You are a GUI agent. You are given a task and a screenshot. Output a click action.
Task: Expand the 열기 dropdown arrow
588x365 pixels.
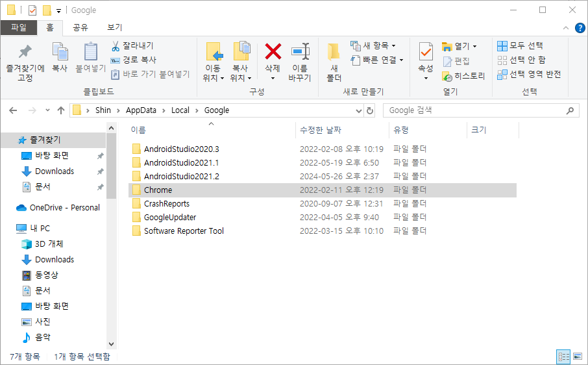[x=475, y=46]
